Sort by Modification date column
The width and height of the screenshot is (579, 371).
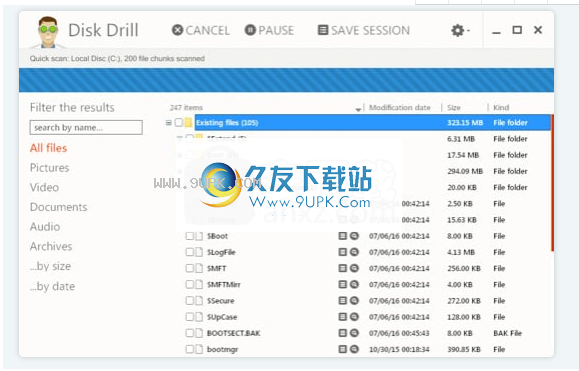[400, 107]
